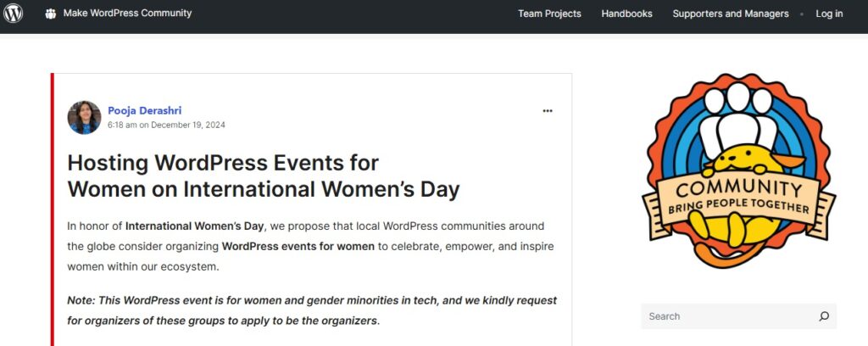Click the dot separator before Log in
This screenshot has width=868, height=346.
(x=802, y=14)
